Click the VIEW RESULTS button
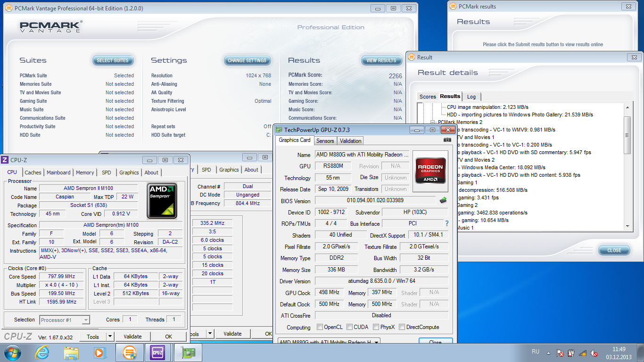The image size is (644, 362). click(381, 60)
